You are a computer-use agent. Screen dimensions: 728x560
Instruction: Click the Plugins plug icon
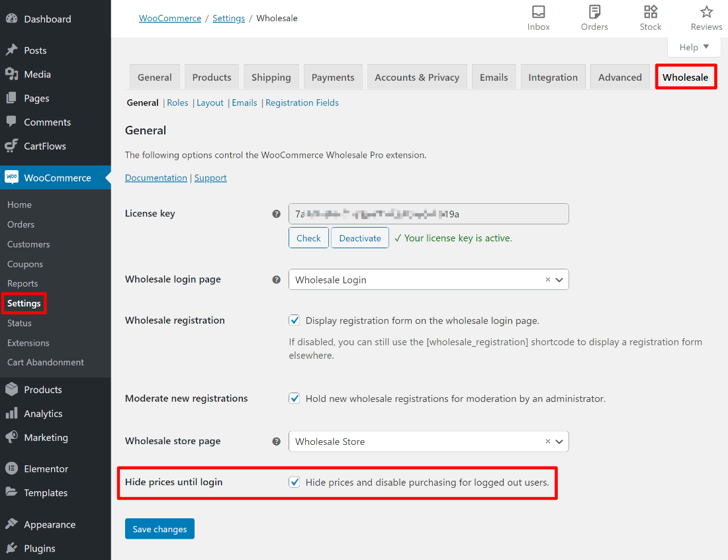12,548
